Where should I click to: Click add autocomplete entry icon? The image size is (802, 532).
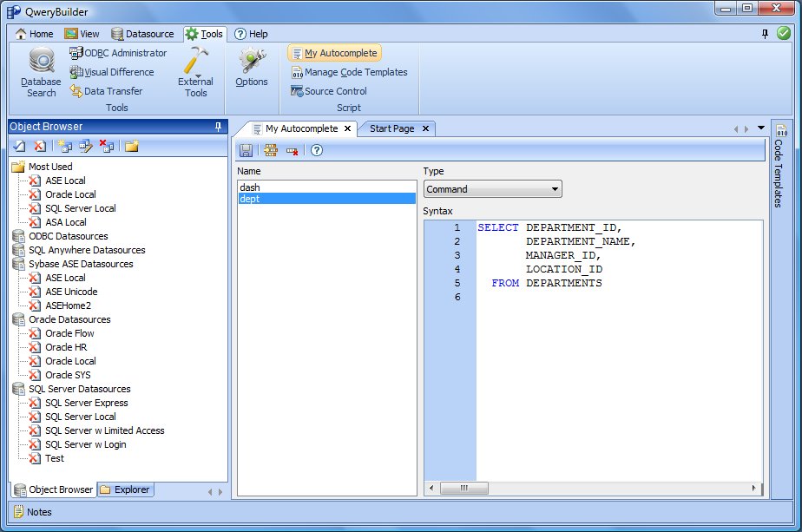[x=271, y=150]
